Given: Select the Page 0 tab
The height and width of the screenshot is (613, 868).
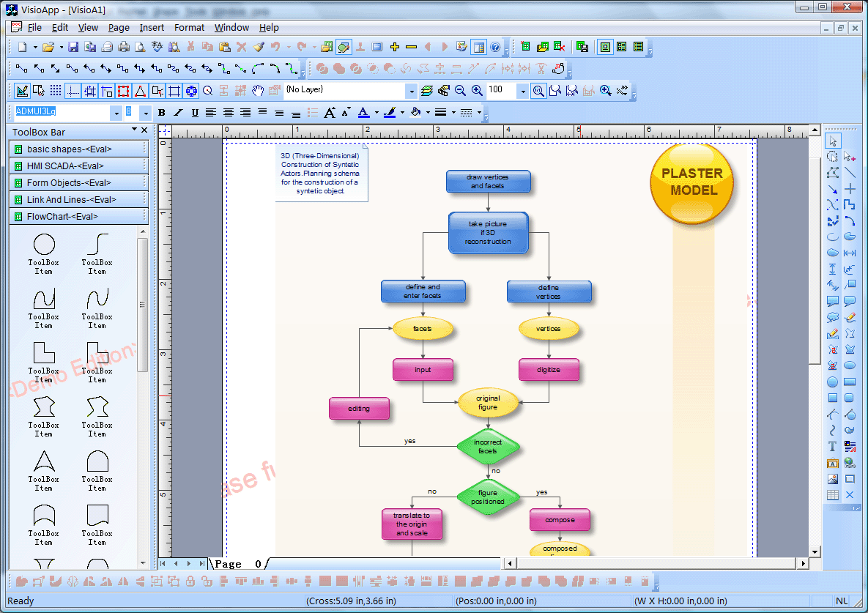Looking at the screenshot, I should tap(237, 564).
